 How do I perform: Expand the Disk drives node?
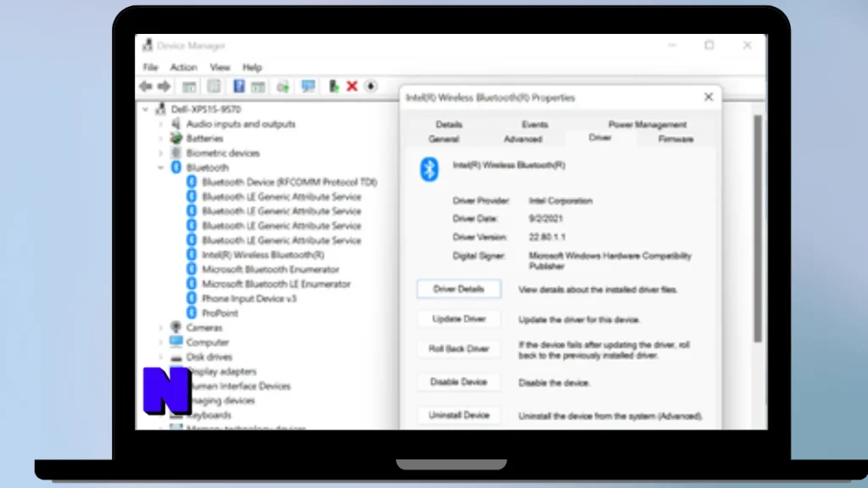coord(161,357)
